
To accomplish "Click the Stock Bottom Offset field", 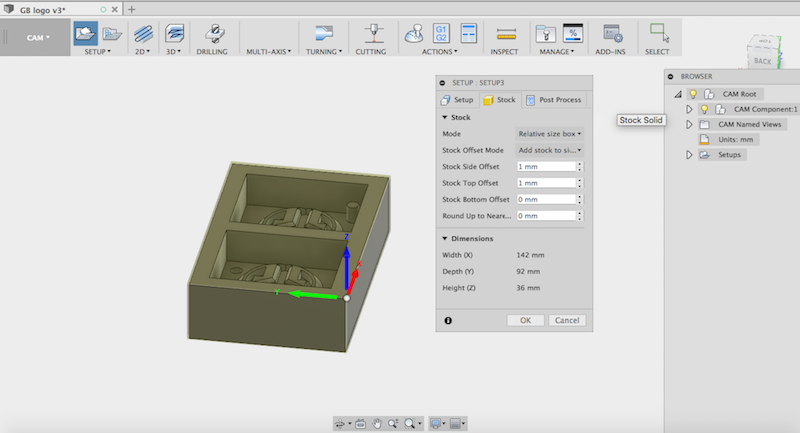I will click(x=546, y=199).
